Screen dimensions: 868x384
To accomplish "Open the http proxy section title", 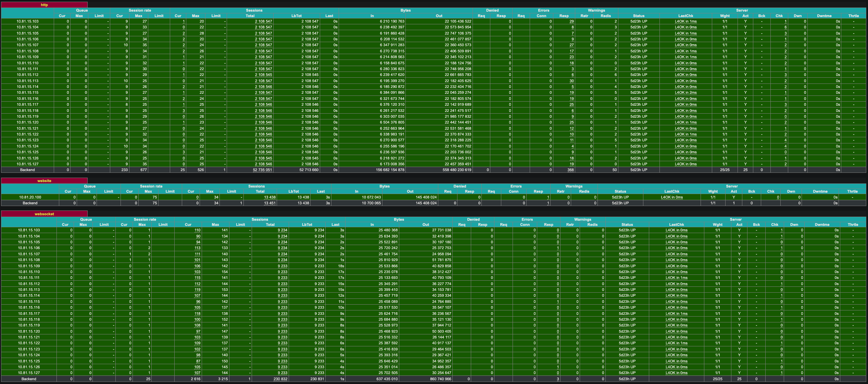I will click(x=44, y=5).
